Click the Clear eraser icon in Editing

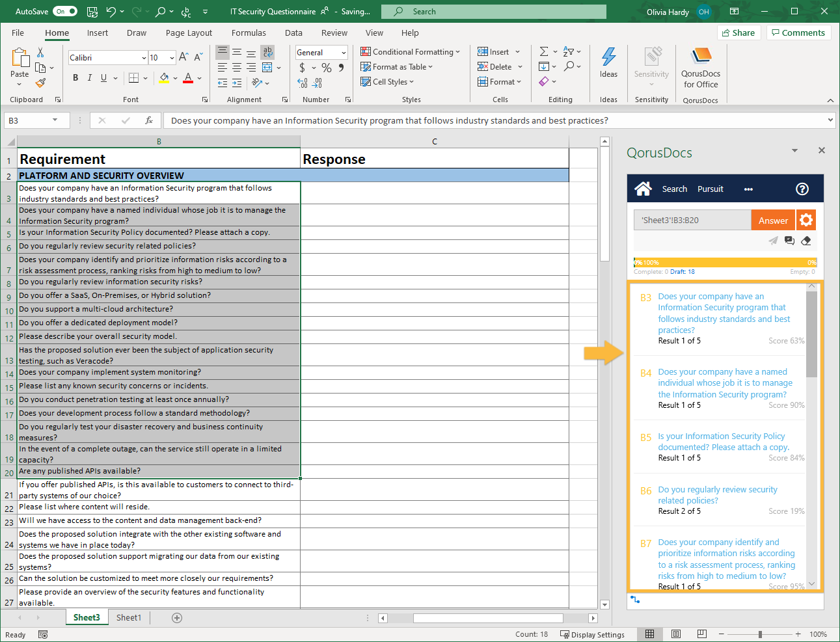point(544,81)
